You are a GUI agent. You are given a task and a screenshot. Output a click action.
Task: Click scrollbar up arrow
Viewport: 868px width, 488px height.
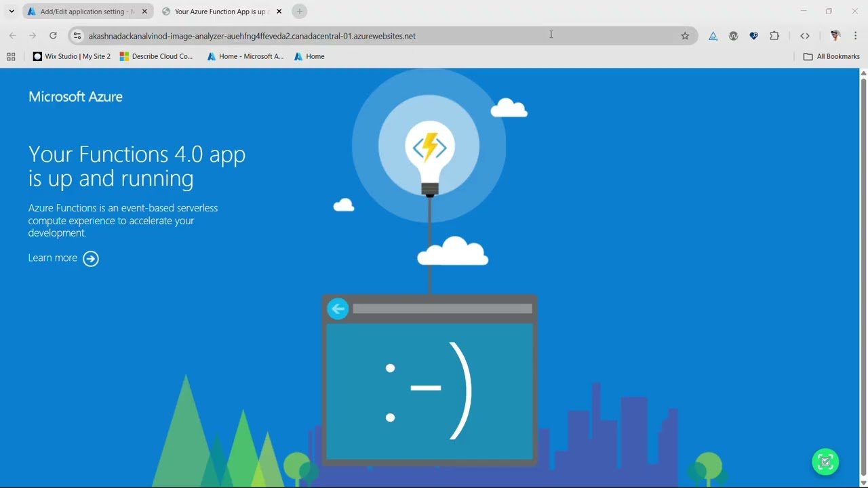click(863, 73)
